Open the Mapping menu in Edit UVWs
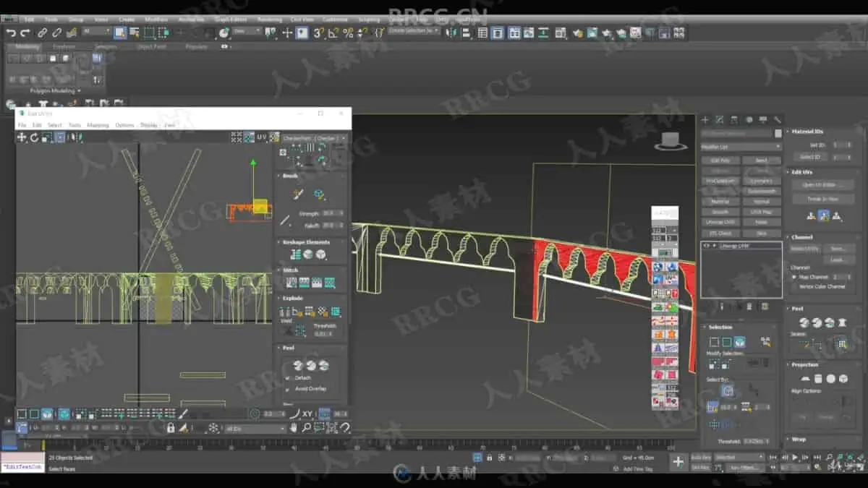The image size is (868, 488). click(98, 125)
